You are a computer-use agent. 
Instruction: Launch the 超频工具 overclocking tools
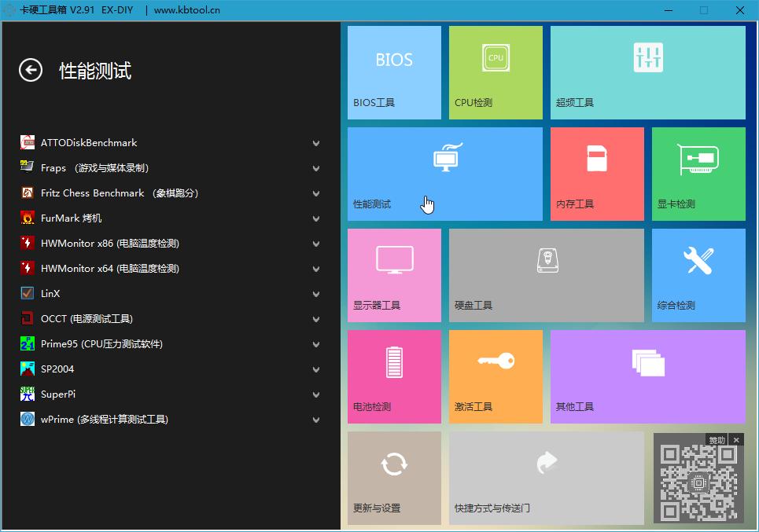point(647,72)
